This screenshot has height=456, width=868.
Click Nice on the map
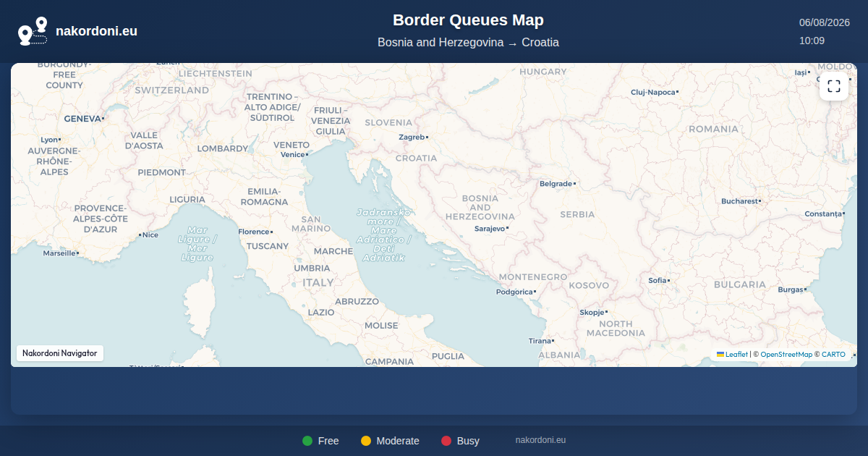(x=150, y=235)
